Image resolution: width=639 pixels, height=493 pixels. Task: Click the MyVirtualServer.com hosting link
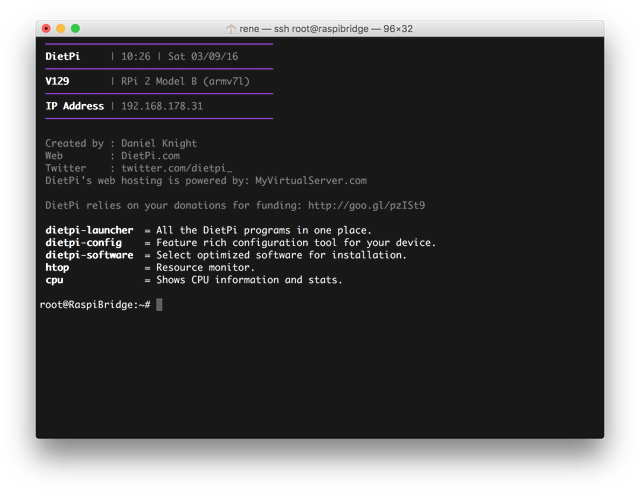point(311,181)
